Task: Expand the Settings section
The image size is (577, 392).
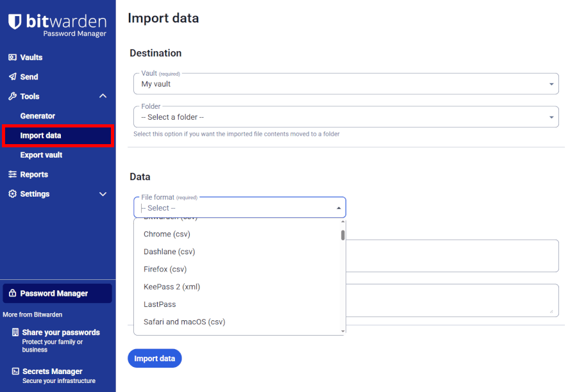Action: pos(103,193)
